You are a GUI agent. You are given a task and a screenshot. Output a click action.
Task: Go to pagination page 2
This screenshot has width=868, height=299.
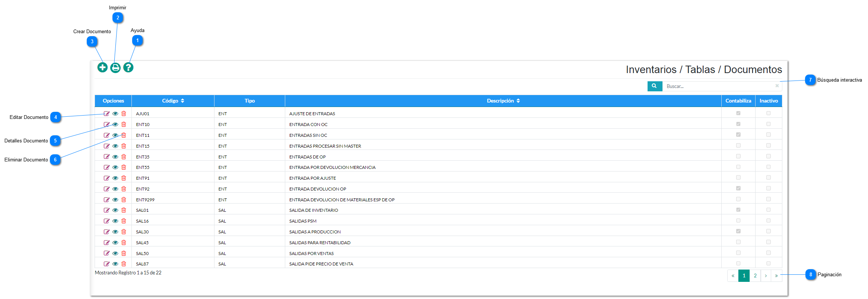[755, 276]
